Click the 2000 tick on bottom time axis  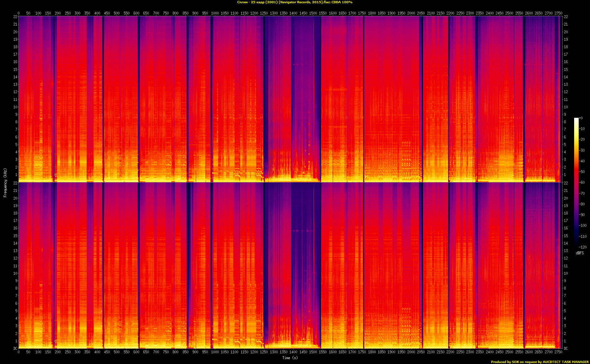pos(411,352)
